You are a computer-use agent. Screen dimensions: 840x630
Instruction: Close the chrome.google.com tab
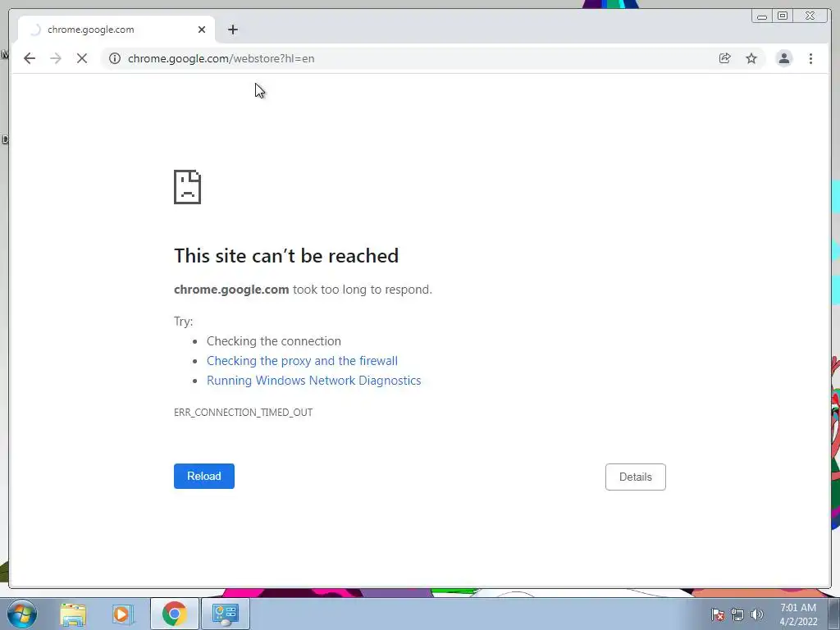202,30
